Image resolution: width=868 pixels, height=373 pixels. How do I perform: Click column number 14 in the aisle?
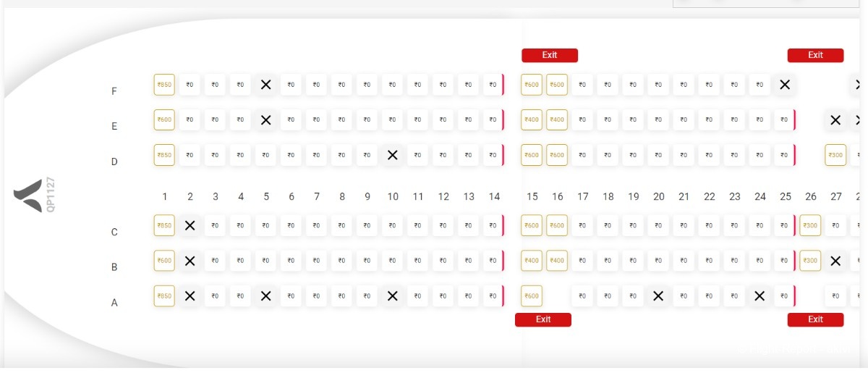click(494, 196)
